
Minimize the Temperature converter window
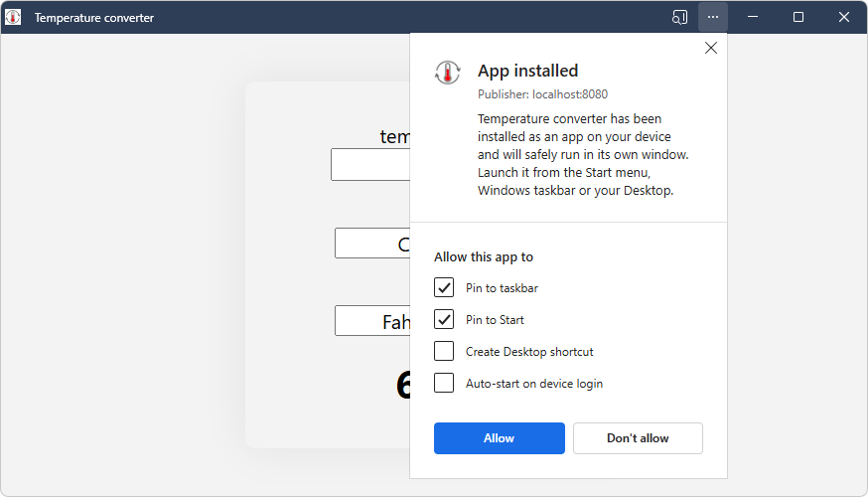tap(753, 17)
